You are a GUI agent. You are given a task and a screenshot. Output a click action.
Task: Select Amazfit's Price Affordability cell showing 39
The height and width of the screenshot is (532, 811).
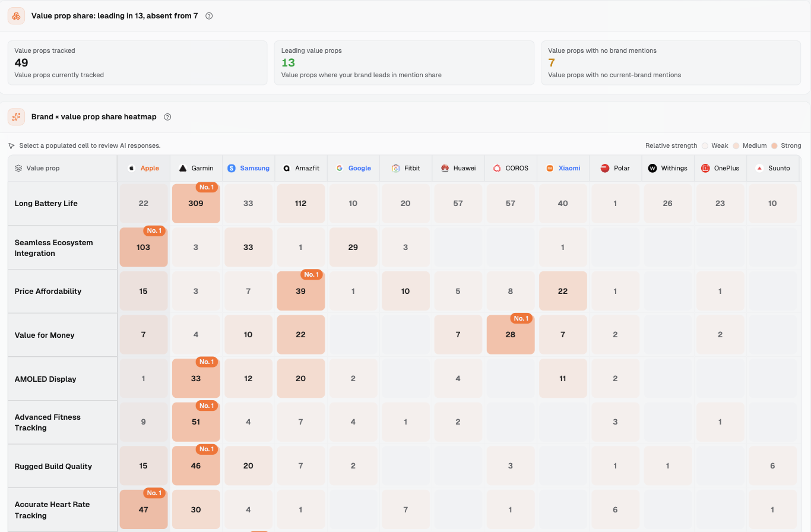click(x=300, y=291)
